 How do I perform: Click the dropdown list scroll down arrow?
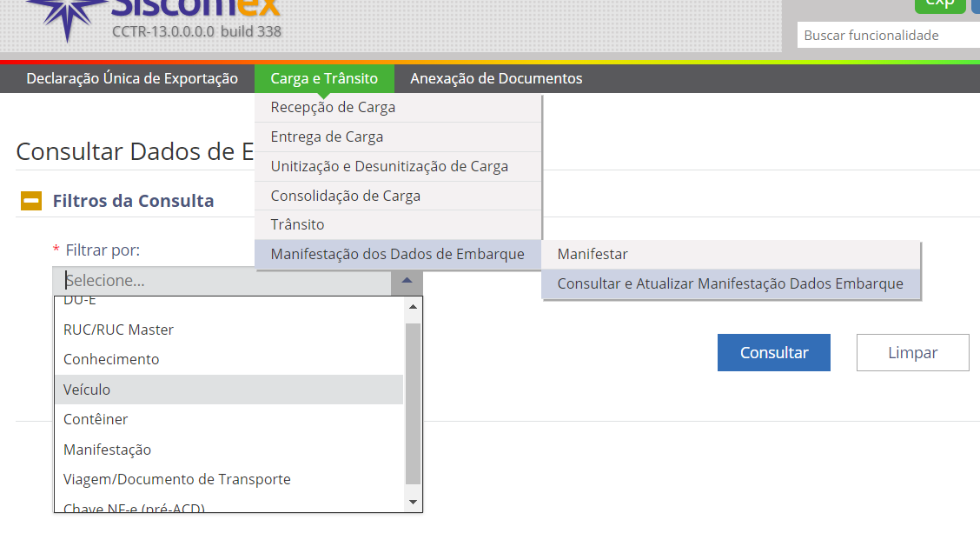[413, 502]
